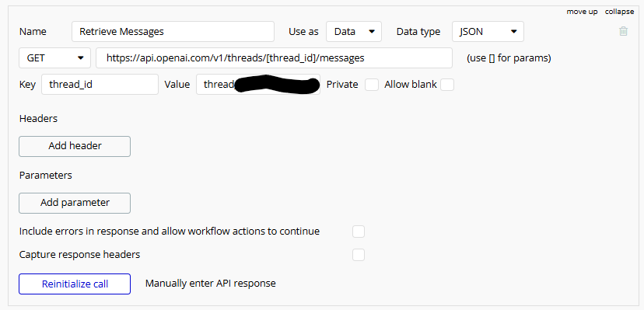Enable the Allow blank checkbox
644x310 pixels.
point(447,85)
